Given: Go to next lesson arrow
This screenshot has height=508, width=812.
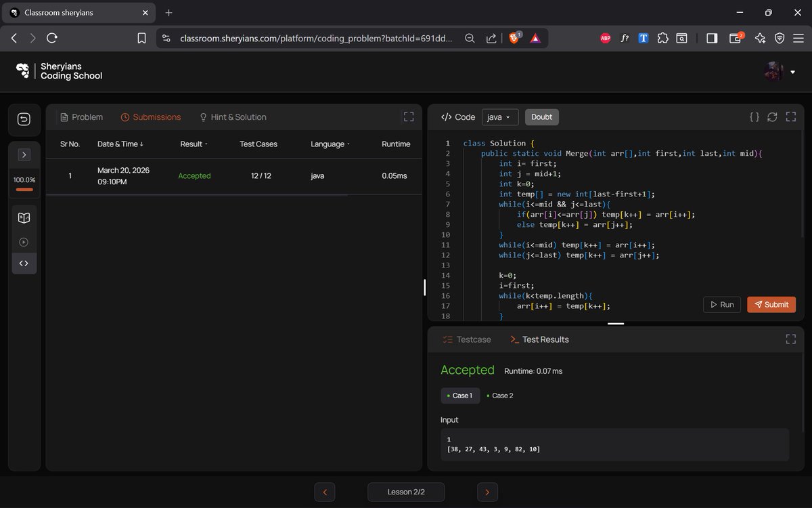Looking at the screenshot, I should tap(487, 492).
